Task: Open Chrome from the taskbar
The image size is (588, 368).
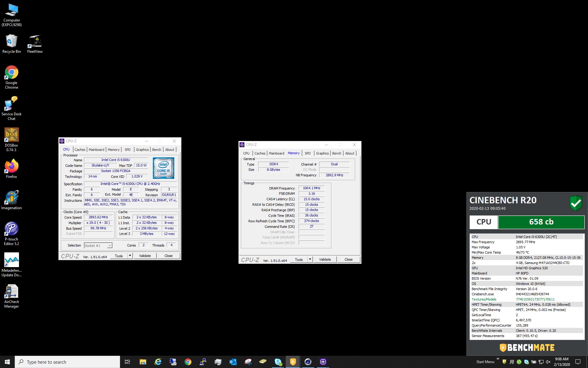Action: 188,362
